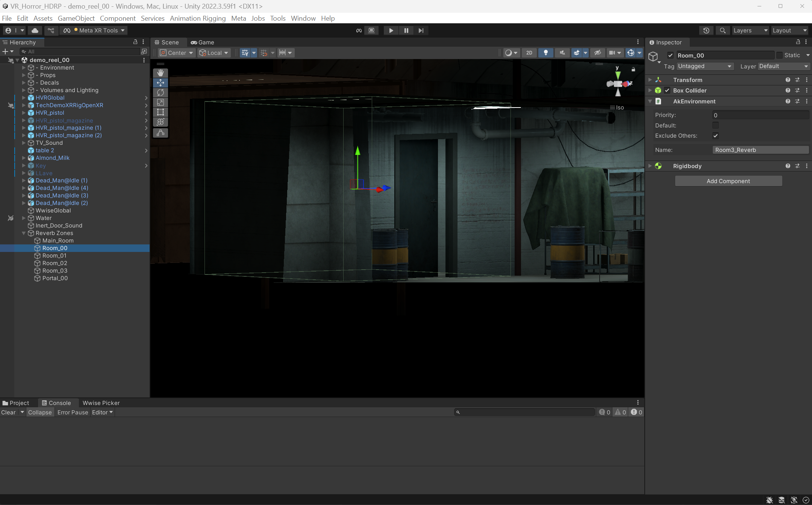Click the Pause button
The image size is (812, 505).
point(406,30)
